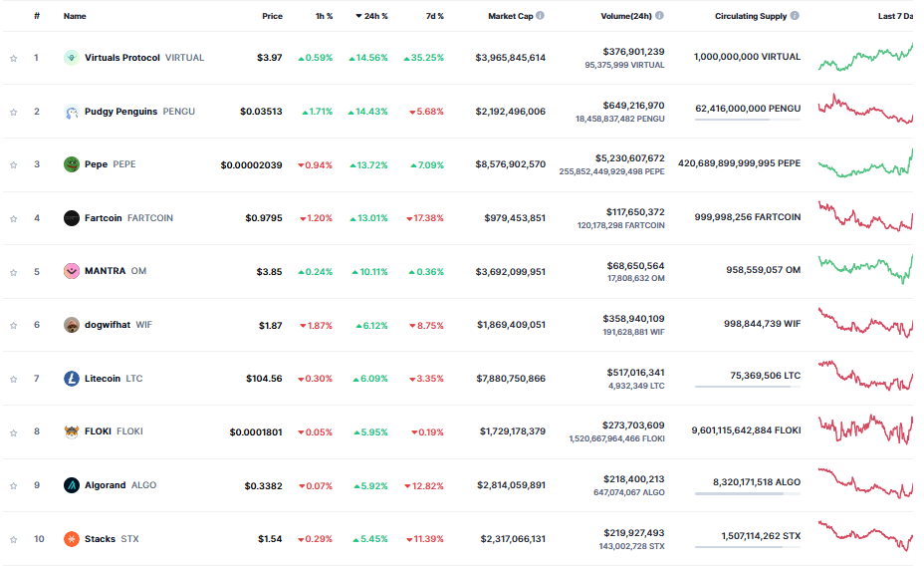
Task: Open Pepe coin page link
Action: click(x=96, y=164)
